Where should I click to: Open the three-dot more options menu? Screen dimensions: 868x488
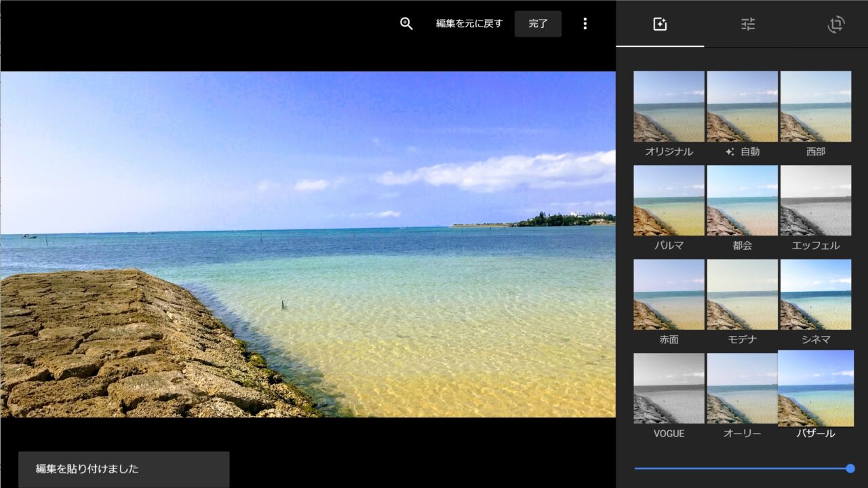[585, 24]
